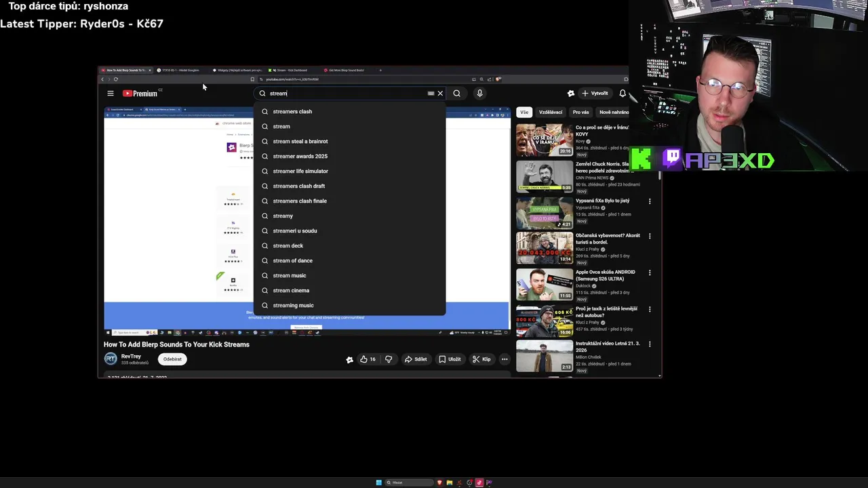The height and width of the screenshot is (488, 868).
Task: Choose the 'streamers clash draft' suggestion
Action: (350, 186)
